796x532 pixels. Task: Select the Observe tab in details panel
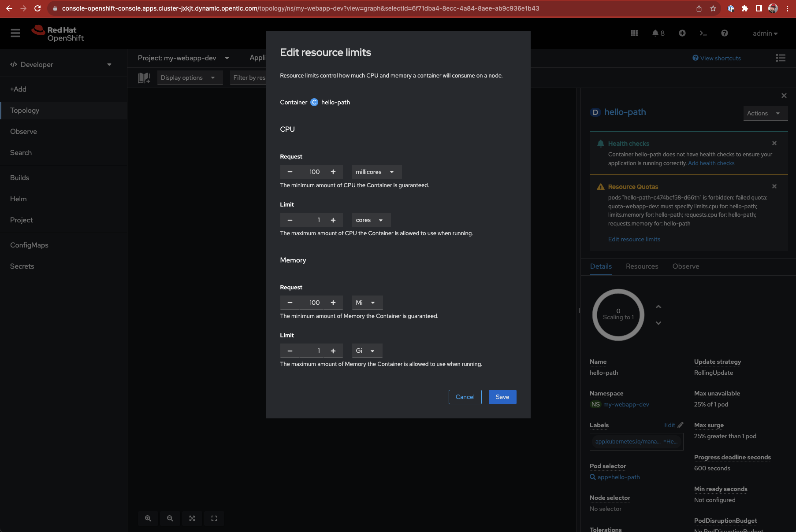(x=685, y=266)
